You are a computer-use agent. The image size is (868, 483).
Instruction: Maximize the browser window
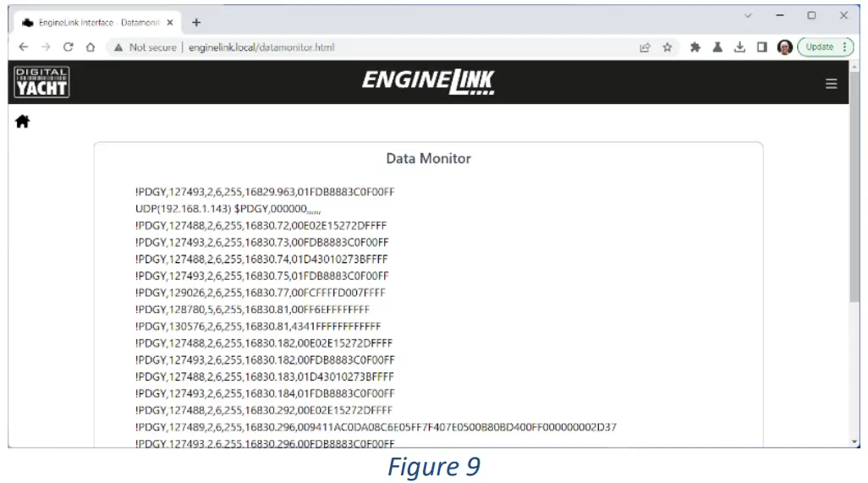point(811,15)
